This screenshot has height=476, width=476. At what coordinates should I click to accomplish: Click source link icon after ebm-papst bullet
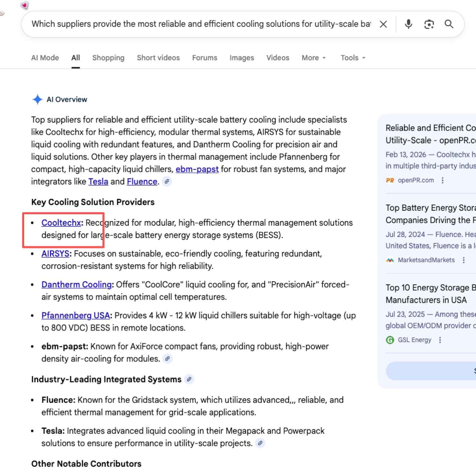tap(167, 359)
